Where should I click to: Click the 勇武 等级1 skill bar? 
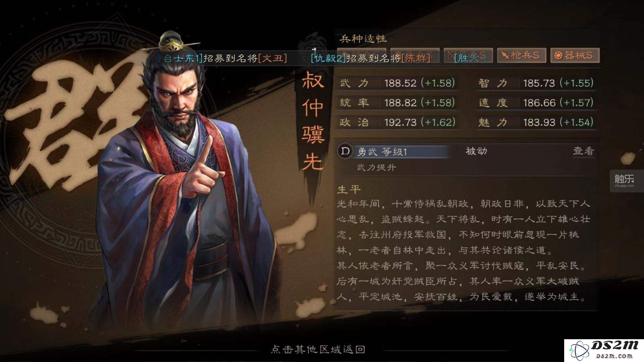pyautogui.click(x=393, y=152)
